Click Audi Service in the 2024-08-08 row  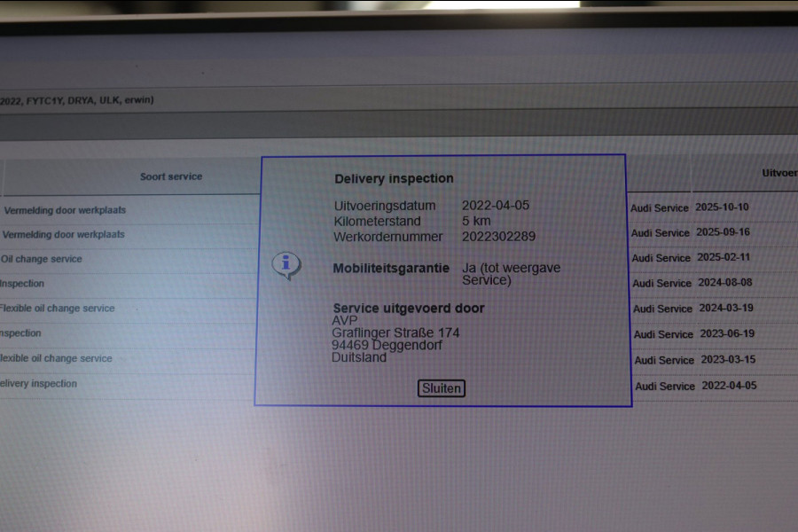pos(661,283)
